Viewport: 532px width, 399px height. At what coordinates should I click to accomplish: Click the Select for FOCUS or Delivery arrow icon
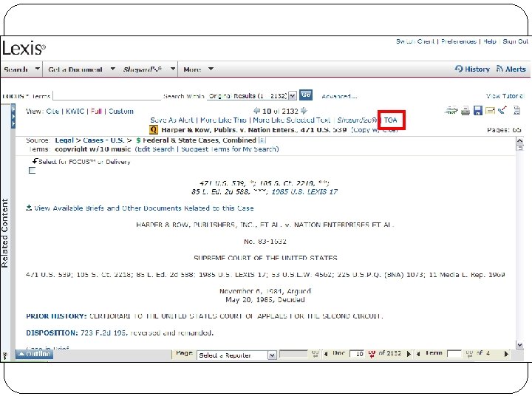coord(35,161)
